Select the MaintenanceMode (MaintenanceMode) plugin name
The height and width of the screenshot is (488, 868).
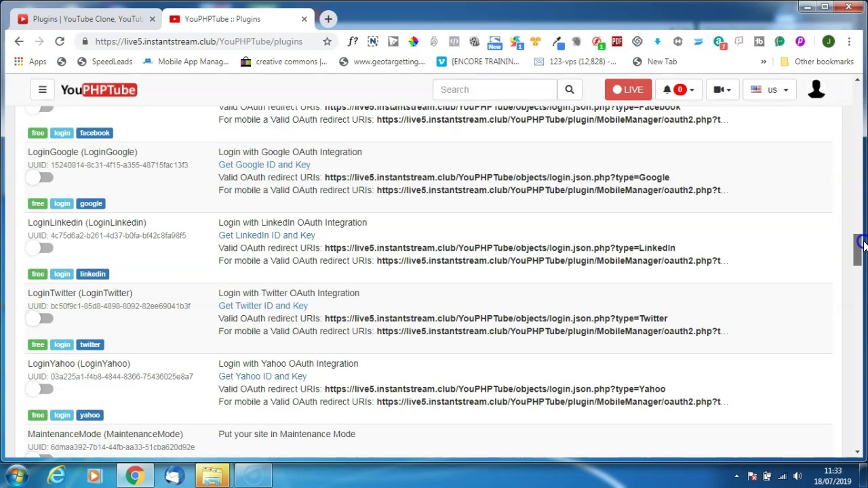(105, 434)
